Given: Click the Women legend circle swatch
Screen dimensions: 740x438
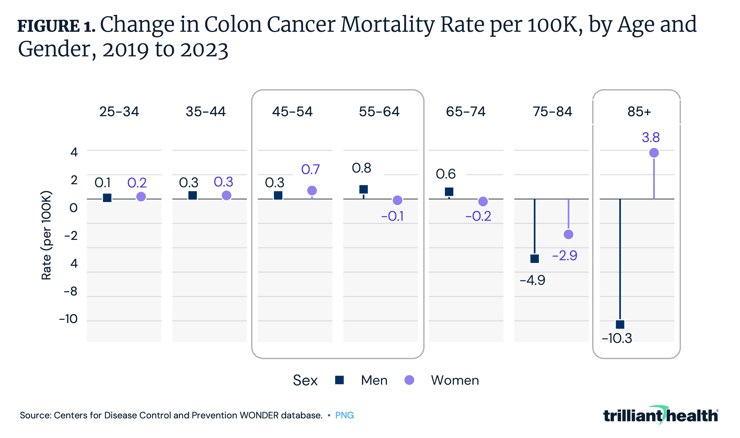Looking at the screenshot, I should [408, 380].
